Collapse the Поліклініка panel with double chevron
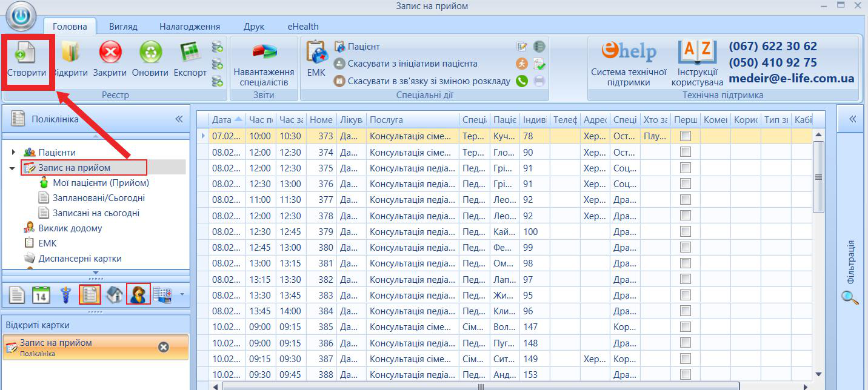Viewport: 868px width, 390px height. click(x=179, y=119)
